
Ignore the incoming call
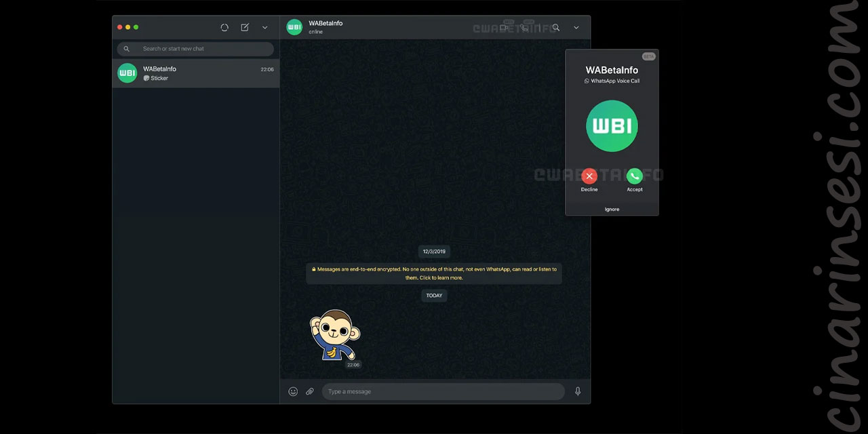[612, 209]
